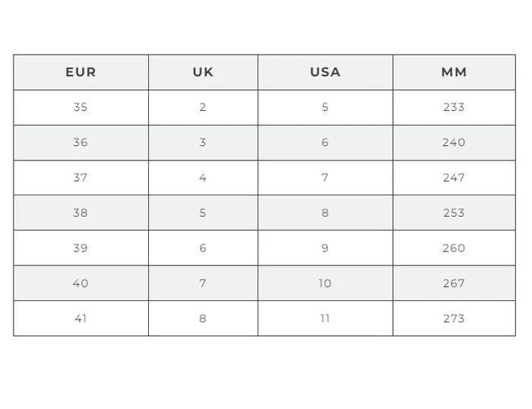Click EUR size 37 cell
Image resolution: width=532 pixels, height=409 pixels.
tap(81, 178)
